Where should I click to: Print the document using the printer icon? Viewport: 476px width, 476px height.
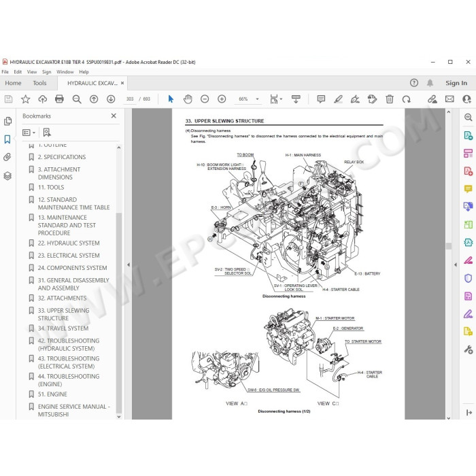[x=60, y=99]
